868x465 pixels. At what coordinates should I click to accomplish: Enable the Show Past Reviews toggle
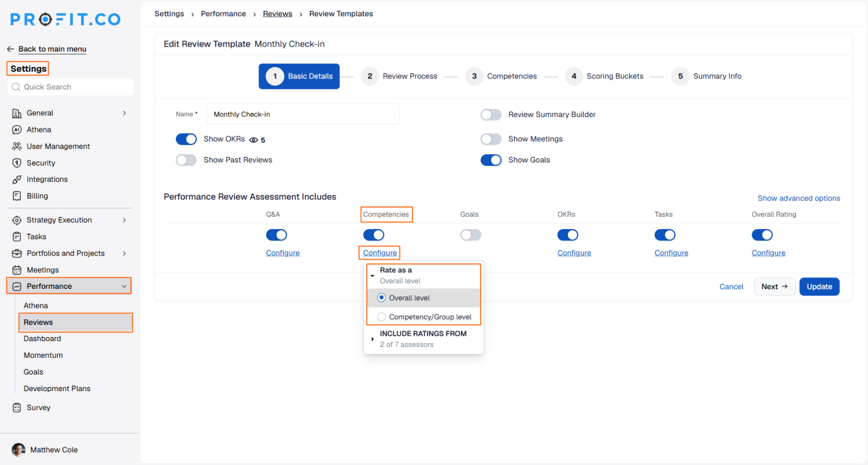tap(186, 160)
